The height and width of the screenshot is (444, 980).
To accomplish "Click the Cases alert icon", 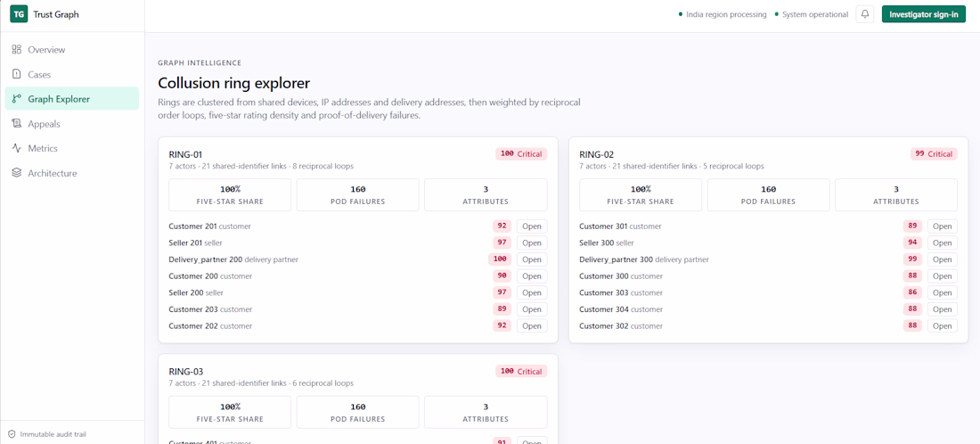I will 17,74.
